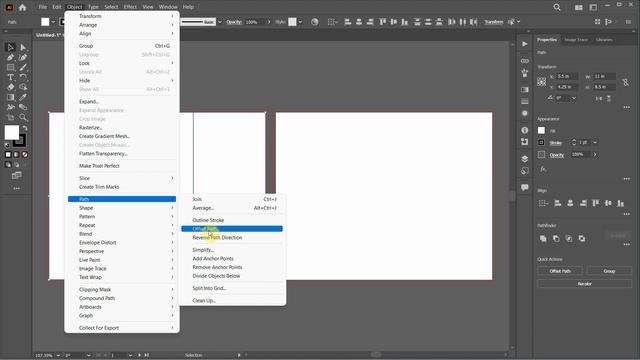640x360 pixels.
Task: Choose Offset Path from the Path submenu
Action: click(232, 229)
